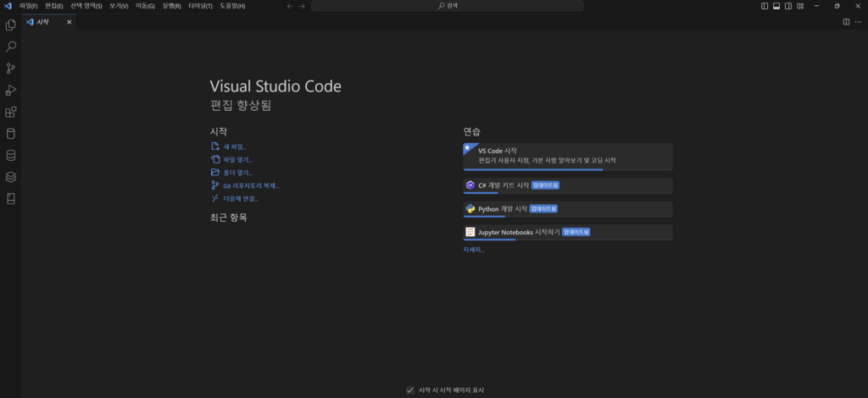Image resolution: width=868 pixels, height=398 pixels.
Task: Toggle the bottom panel layout icon
Action: pyautogui.click(x=776, y=6)
